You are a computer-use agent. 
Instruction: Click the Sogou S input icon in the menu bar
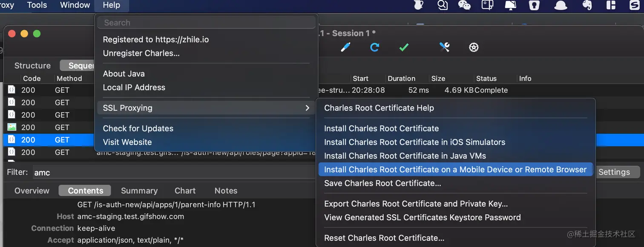pos(635,5)
